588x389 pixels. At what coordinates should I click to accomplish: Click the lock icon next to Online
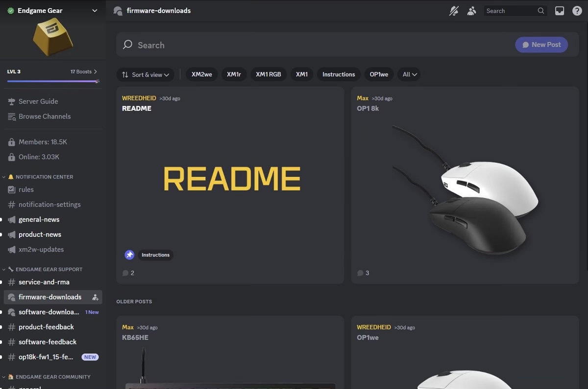[12, 157]
